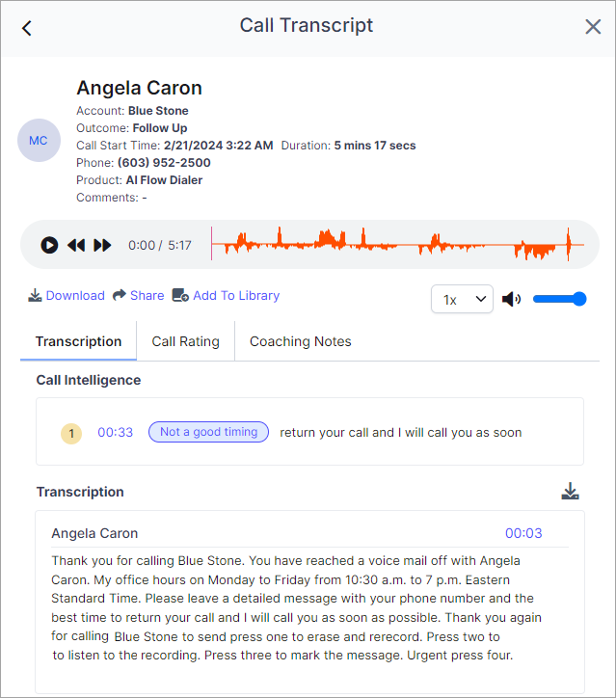Switch to the Call Rating tab
The width and height of the screenshot is (616, 698).
(x=186, y=341)
